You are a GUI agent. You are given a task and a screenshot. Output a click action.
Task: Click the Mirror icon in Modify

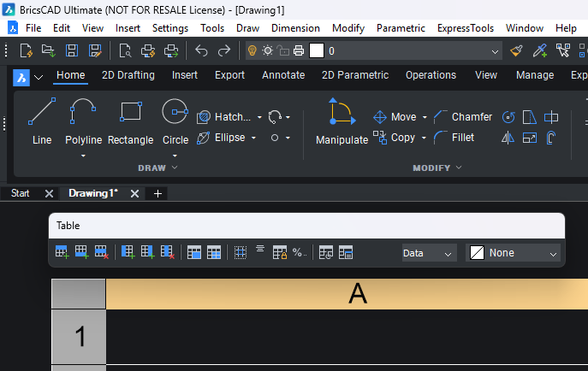tap(508, 138)
